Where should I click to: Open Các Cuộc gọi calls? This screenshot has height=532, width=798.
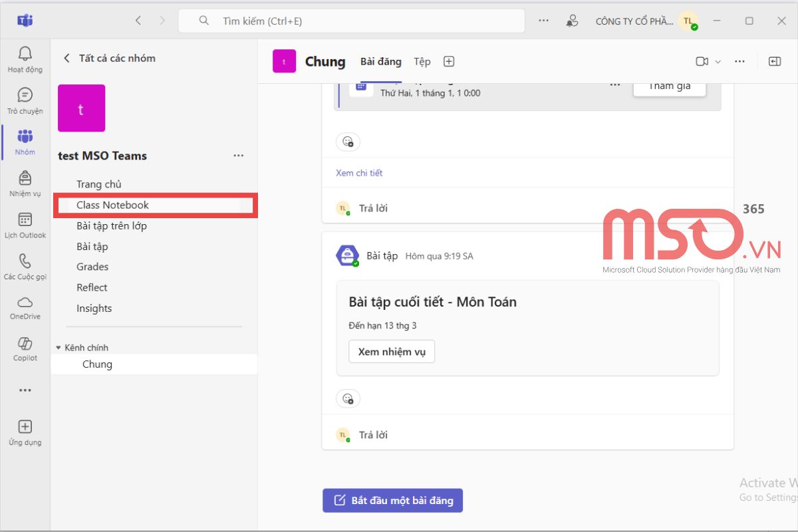tap(25, 266)
